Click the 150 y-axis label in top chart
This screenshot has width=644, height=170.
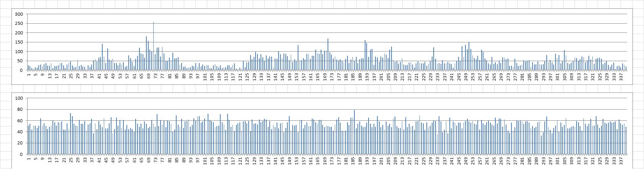pos(19,42)
